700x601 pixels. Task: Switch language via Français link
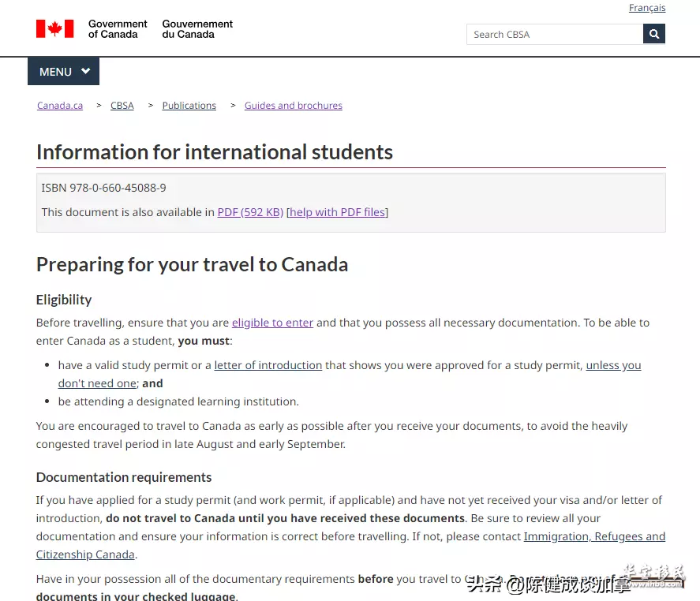pos(647,8)
